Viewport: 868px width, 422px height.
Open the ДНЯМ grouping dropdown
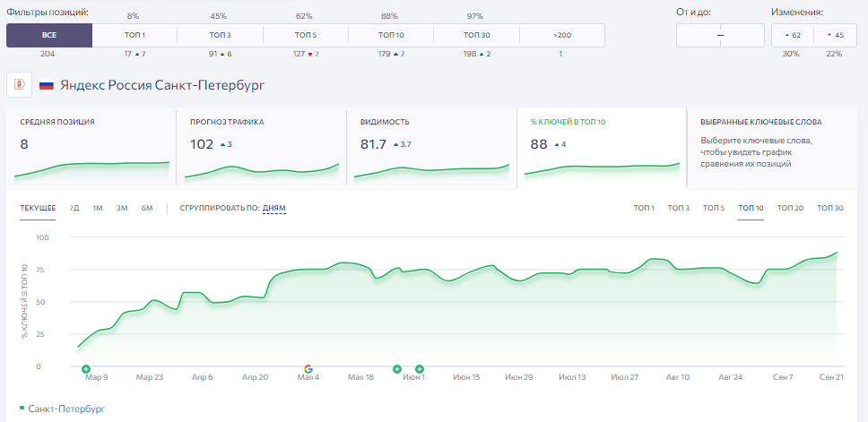(x=274, y=209)
